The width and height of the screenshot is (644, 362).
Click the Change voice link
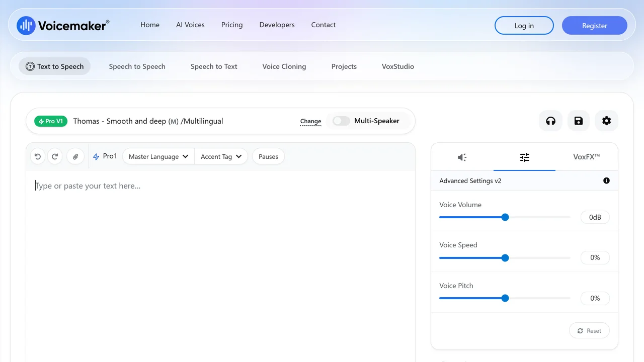pos(310,121)
